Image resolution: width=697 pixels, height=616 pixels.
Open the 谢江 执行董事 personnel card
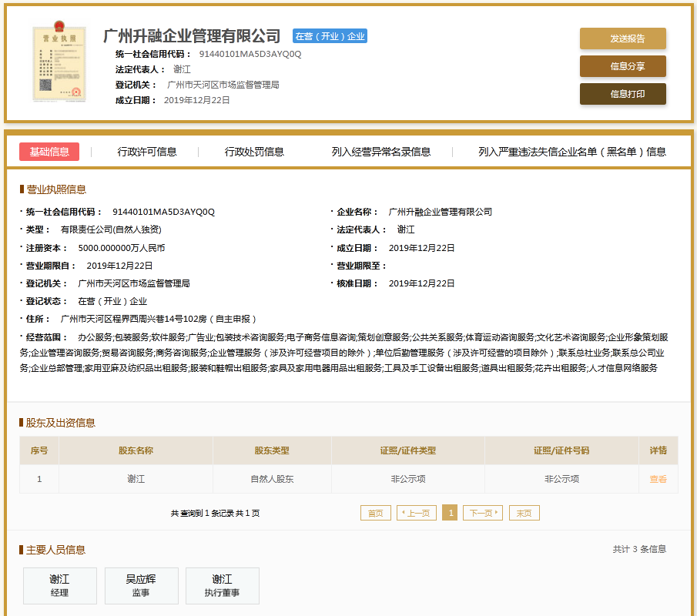(222, 585)
